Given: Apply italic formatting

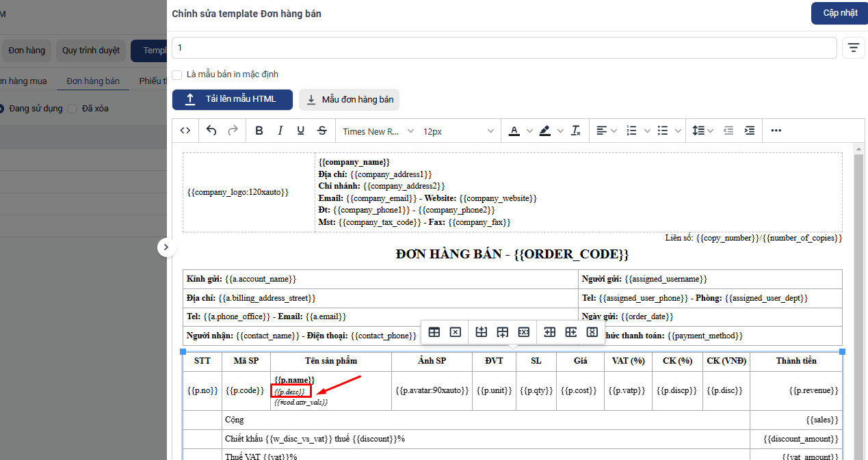Looking at the screenshot, I should click(x=280, y=131).
